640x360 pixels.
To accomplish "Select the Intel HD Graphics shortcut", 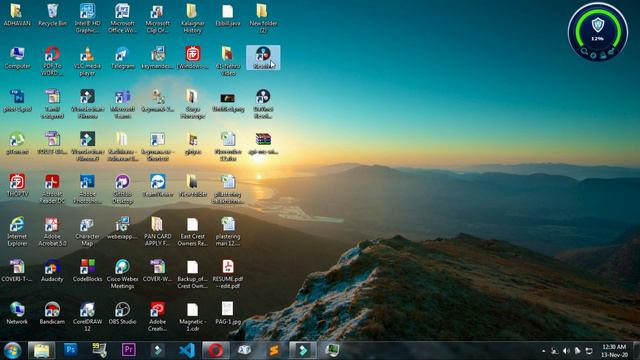I will pyautogui.click(x=87, y=18).
